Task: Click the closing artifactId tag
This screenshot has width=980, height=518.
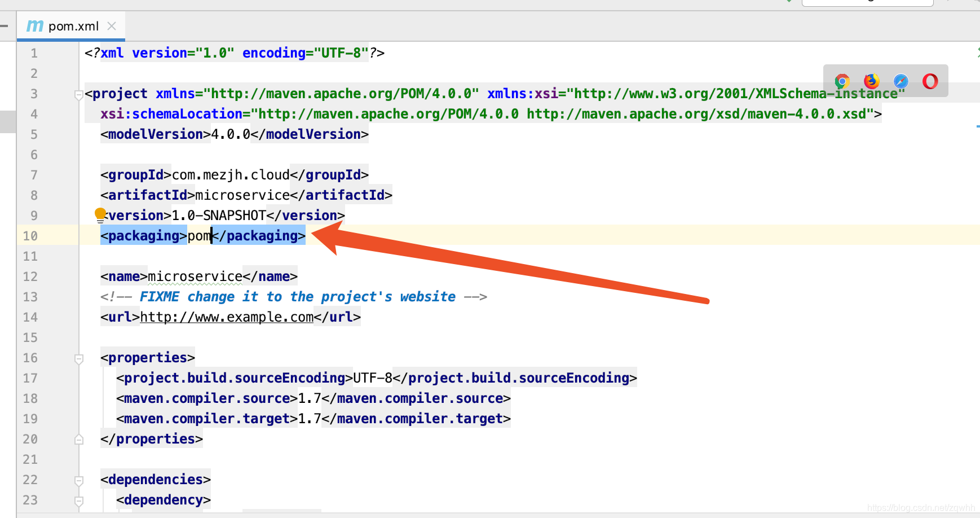Action: (341, 195)
